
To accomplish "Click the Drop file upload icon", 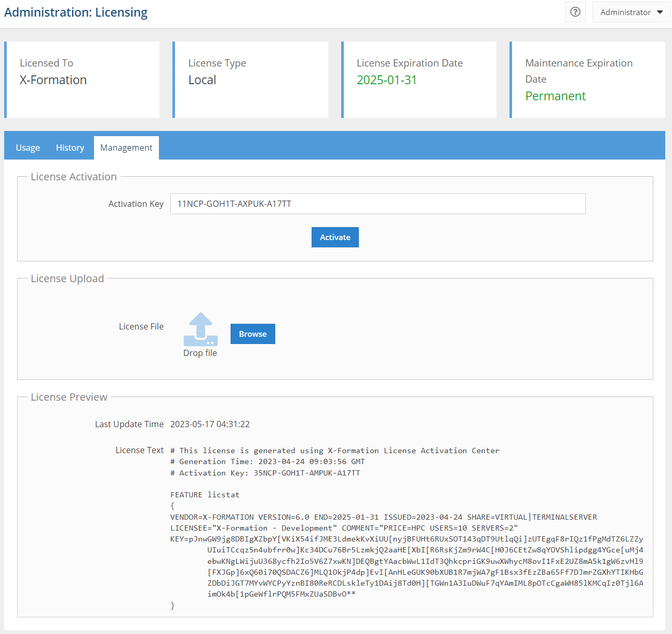I will pyautogui.click(x=200, y=329).
